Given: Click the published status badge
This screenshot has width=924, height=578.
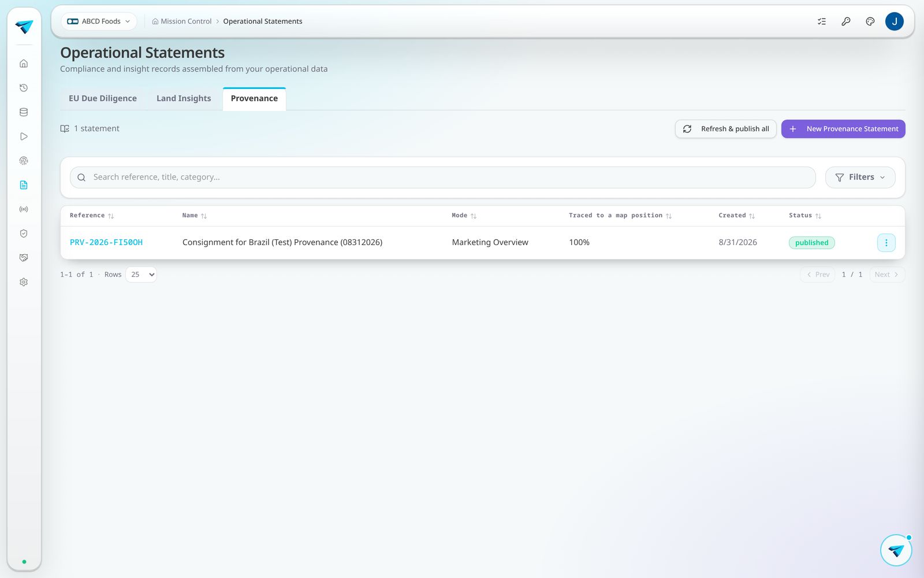Looking at the screenshot, I should click(811, 243).
